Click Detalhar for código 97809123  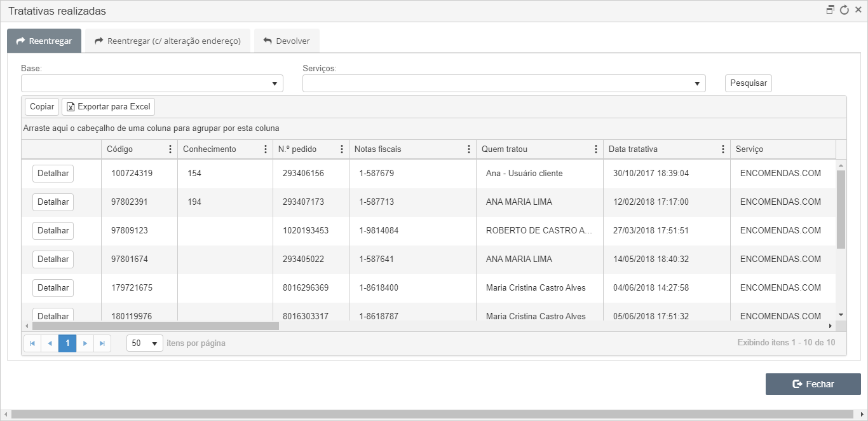coord(53,231)
